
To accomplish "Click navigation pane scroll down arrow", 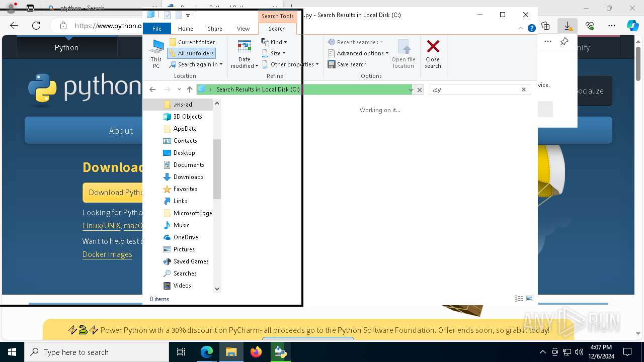I will (217, 289).
